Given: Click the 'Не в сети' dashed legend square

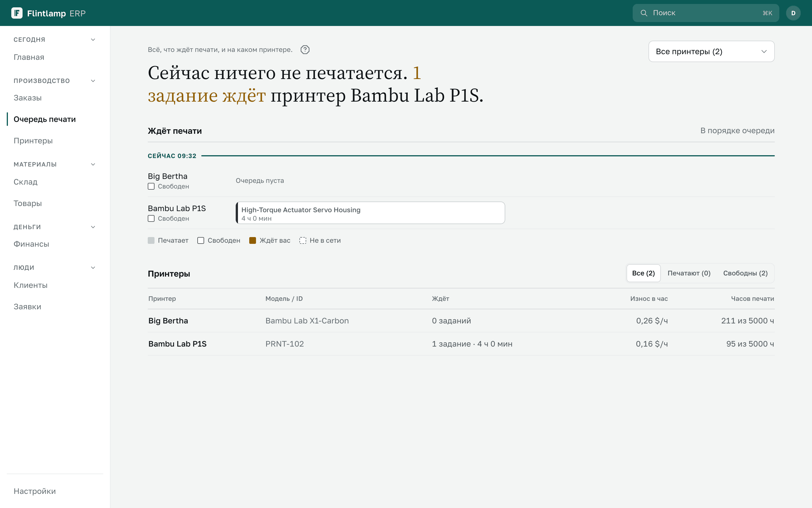Looking at the screenshot, I should click(x=303, y=240).
